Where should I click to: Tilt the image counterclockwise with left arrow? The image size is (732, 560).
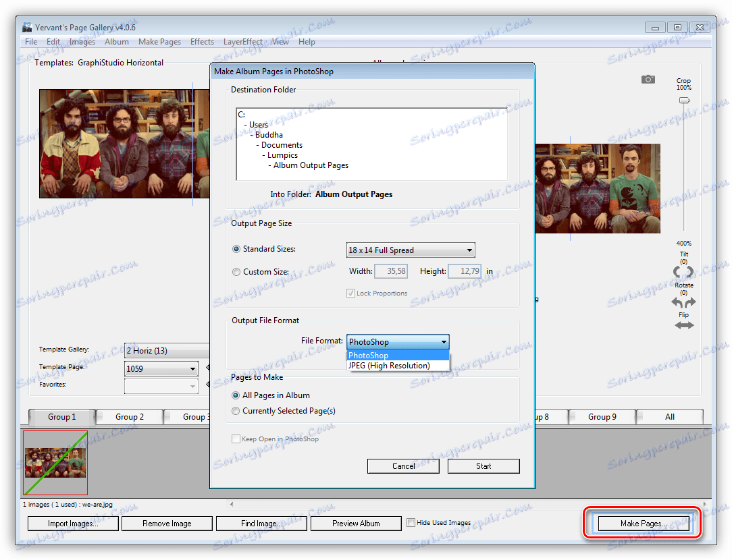click(x=677, y=271)
